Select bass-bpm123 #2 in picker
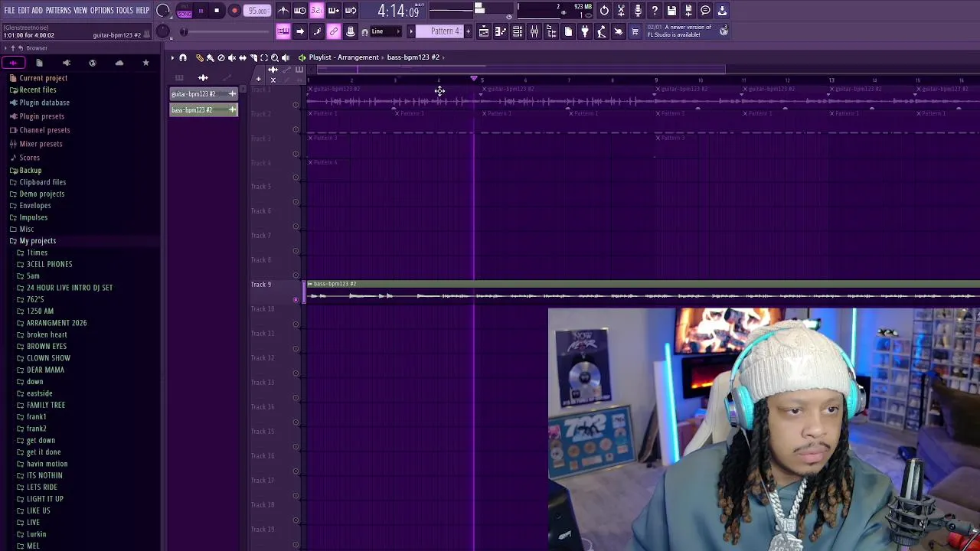This screenshot has height=551, width=980. coord(204,110)
